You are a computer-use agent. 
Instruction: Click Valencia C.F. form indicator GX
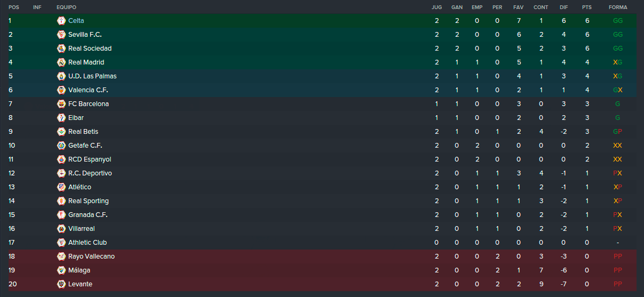[x=618, y=90]
